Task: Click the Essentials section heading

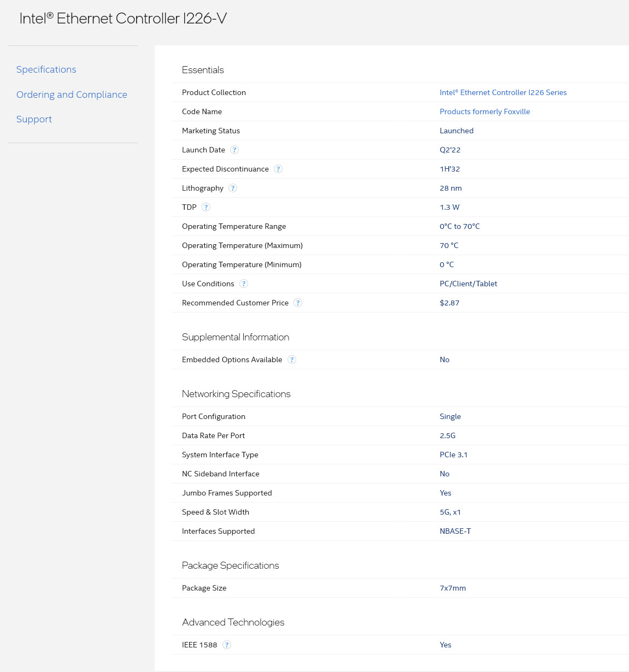Action: click(203, 70)
